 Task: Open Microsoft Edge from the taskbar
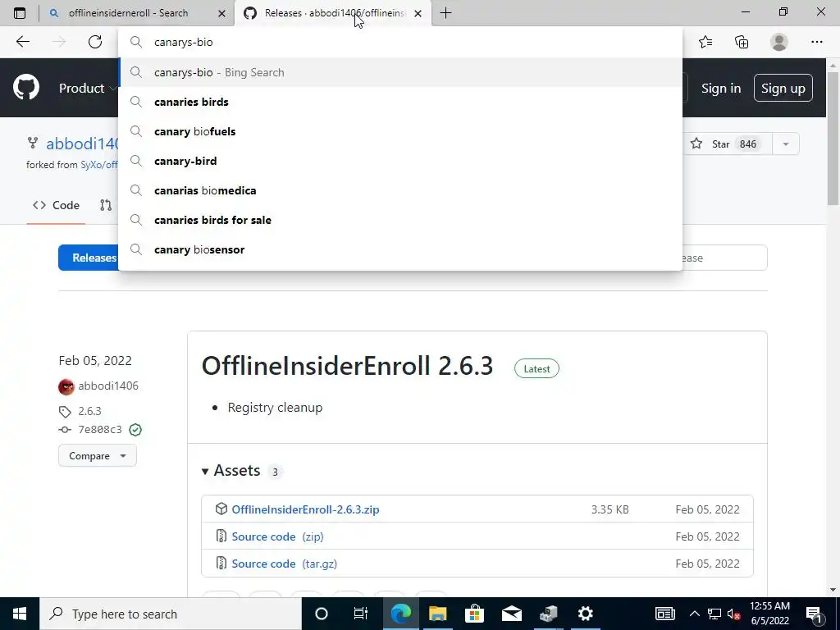click(x=400, y=614)
